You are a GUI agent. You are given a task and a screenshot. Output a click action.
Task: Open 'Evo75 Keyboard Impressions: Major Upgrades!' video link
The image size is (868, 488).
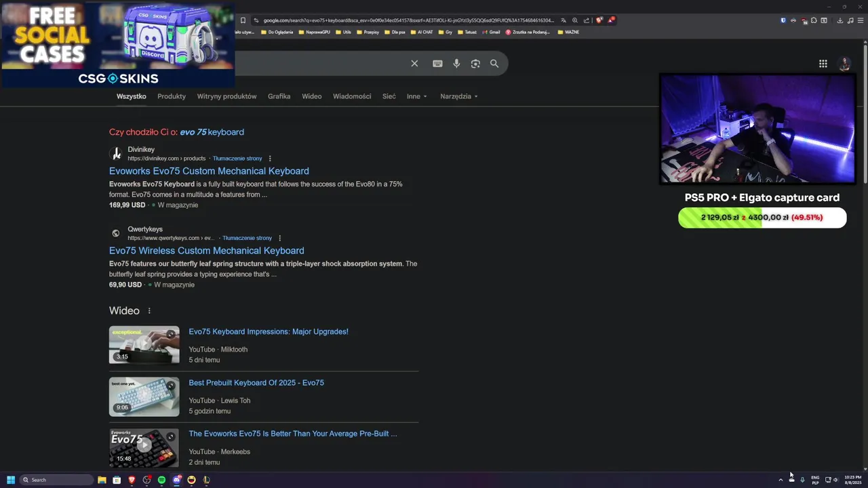(269, 331)
